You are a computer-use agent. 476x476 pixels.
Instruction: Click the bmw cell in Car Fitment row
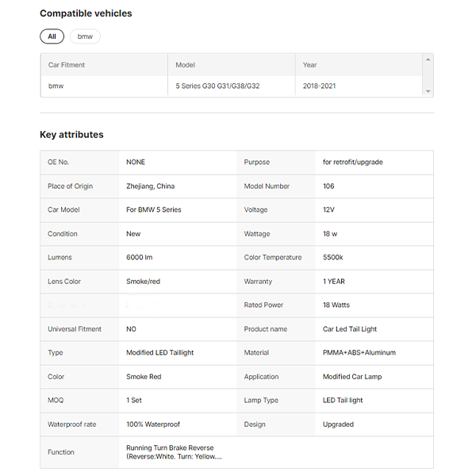click(x=56, y=86)
